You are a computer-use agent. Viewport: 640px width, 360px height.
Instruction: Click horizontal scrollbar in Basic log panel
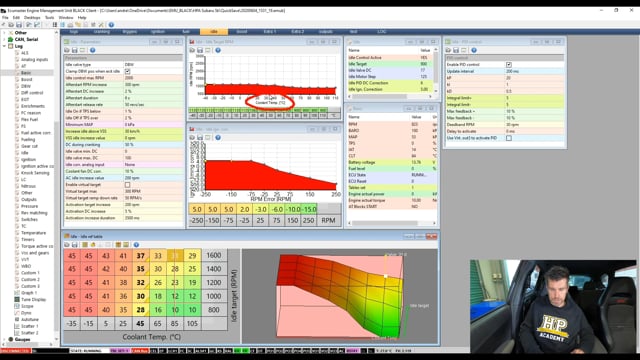click(391, 223)
